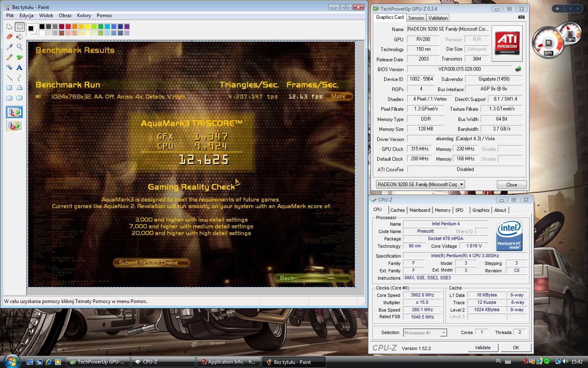The image size is (588, 368).
Task: Select the Ellipse shape tool in Paint
Action: (x=9, y=98)
